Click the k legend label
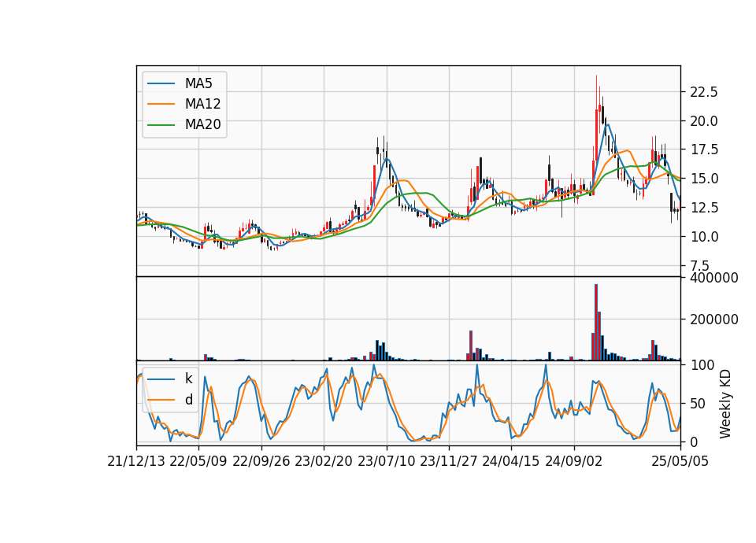 click(x=188, y=379)
